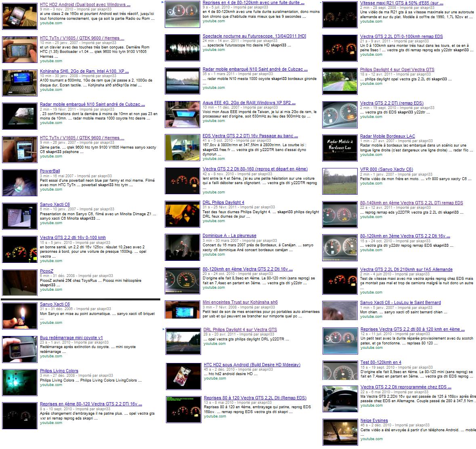Open the PicooZ video thumbnail
Image resolution: width=476 pixels, height=449 pixels.
click(20, 283)
